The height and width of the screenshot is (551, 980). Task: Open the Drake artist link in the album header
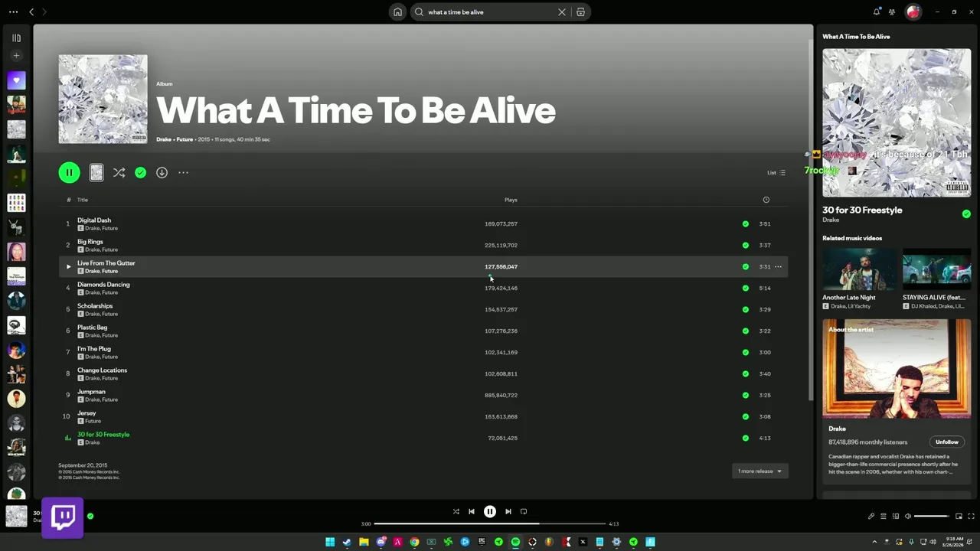tap(164, 139)
